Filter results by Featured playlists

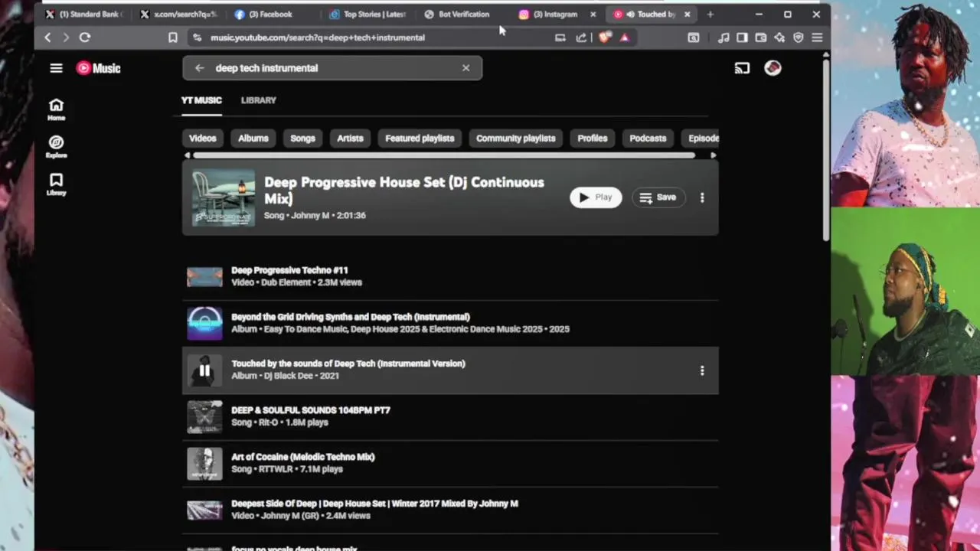coord(420,139)
